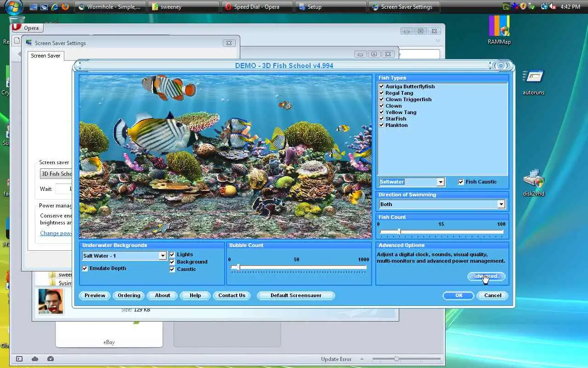
Task: Launch Internet Explorer from quick launch
Action: point(55,7)
